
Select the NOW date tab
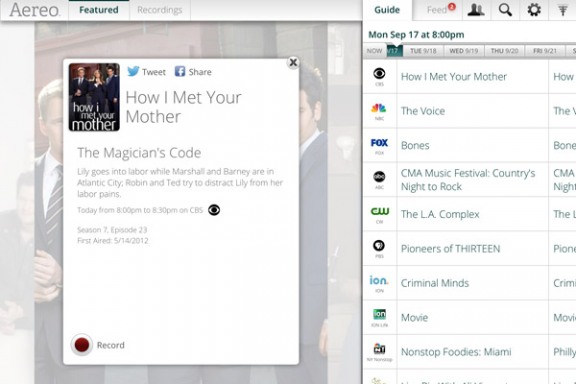(x=374, y=51)
